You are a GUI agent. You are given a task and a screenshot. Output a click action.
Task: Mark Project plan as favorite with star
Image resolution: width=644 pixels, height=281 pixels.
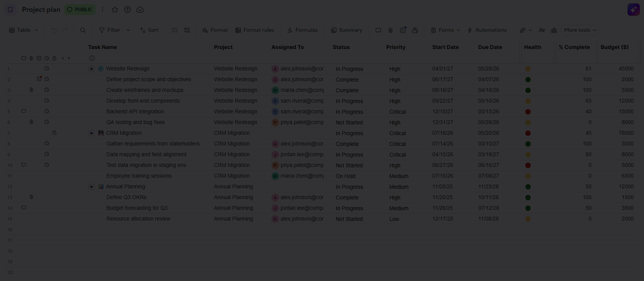115,10
